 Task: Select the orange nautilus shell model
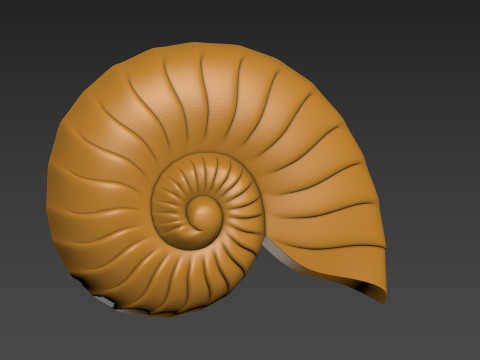point(216,179)
